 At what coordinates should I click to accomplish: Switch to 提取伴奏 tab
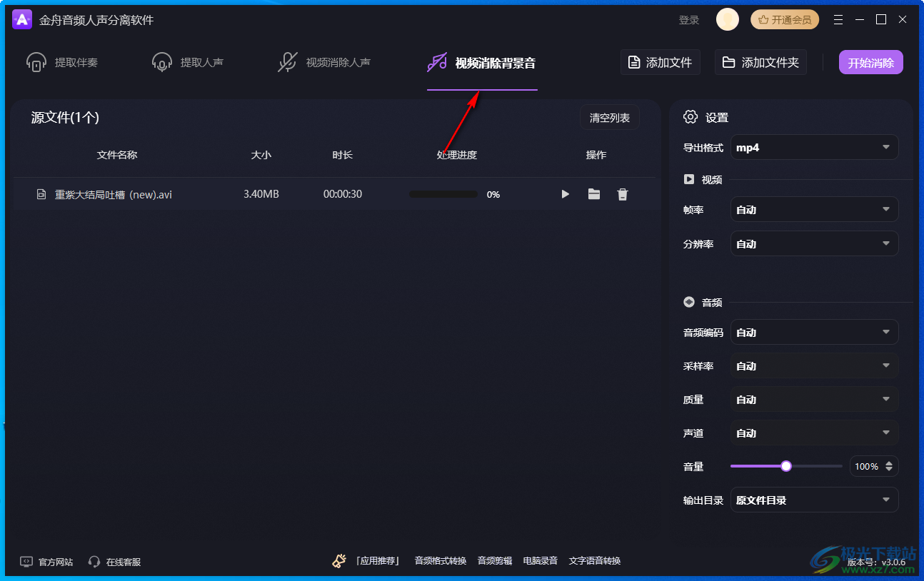tap(62, 63)
